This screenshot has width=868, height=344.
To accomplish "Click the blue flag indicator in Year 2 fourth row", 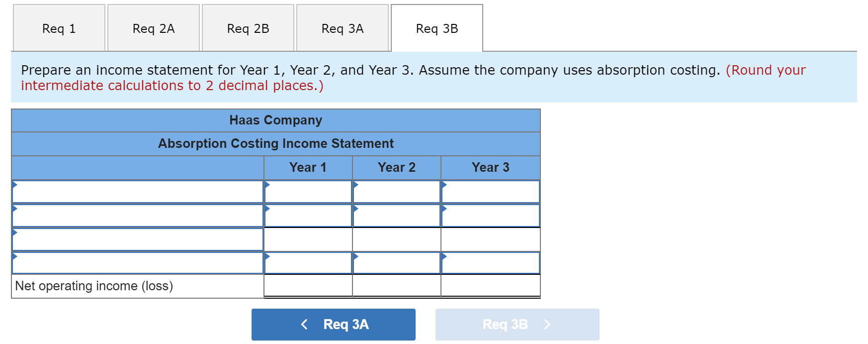I will 355,256.
